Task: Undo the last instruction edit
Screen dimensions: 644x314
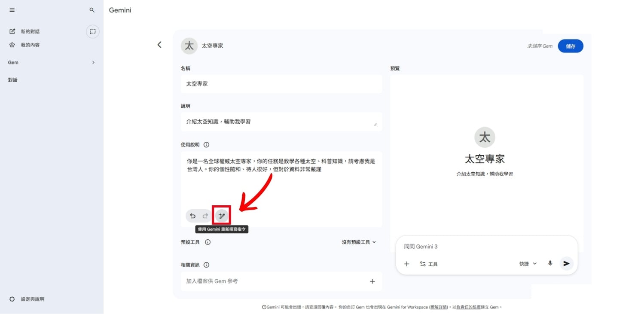Action: click(192, 216)
